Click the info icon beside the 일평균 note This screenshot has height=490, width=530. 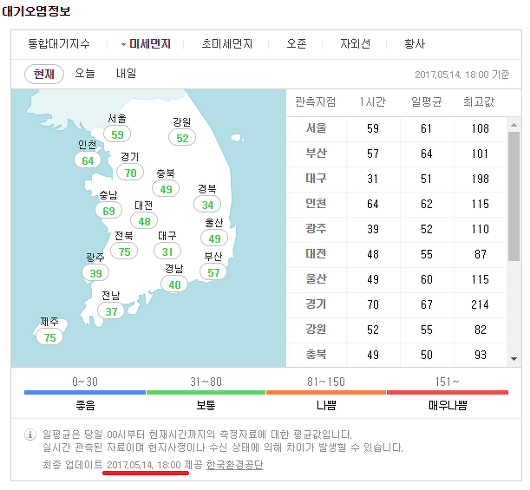tap(30, 434)
